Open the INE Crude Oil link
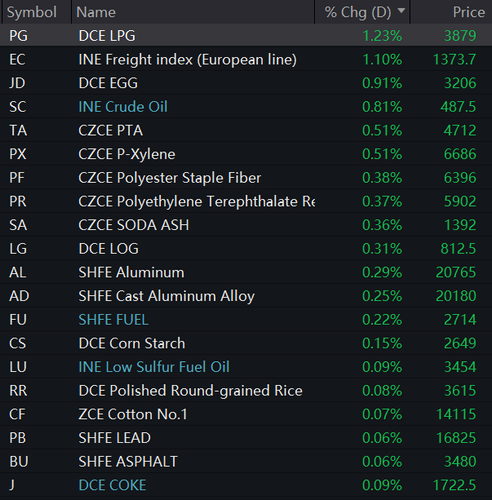 click(x=123, y=107)
